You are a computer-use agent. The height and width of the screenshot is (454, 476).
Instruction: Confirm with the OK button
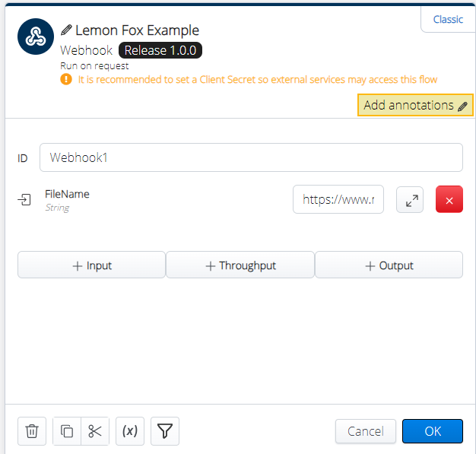pyautogui.click(x=433, y=431)
